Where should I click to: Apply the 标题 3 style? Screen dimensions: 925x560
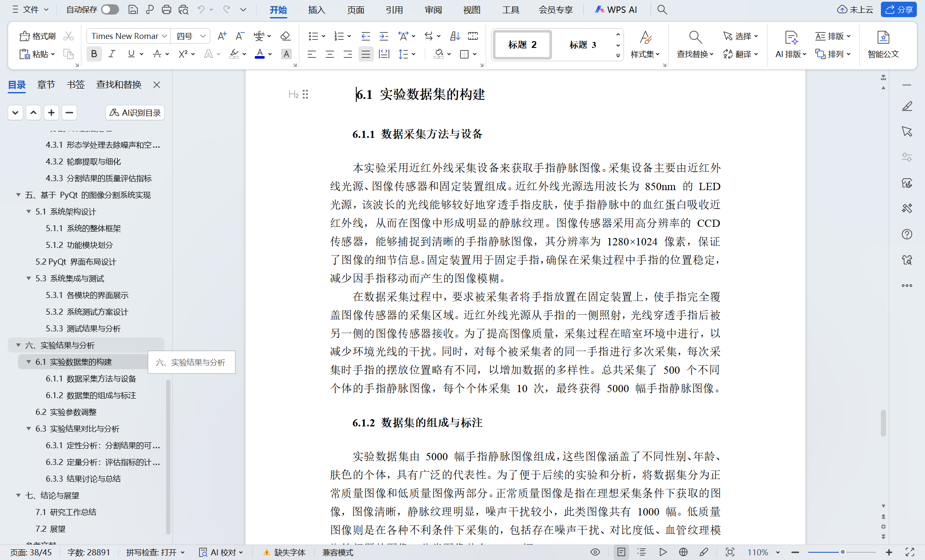pyautogui.click(x=582, y=45)
